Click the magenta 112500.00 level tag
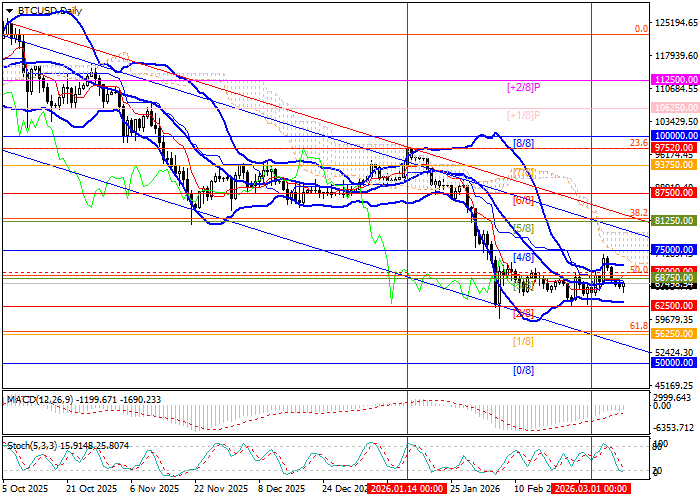 click(x=675, y=79)
